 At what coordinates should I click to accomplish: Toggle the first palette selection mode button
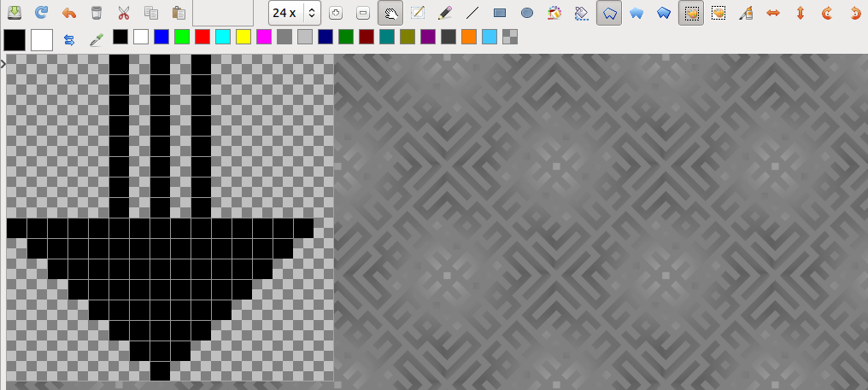pyautogui.click(x=691, y=13)
